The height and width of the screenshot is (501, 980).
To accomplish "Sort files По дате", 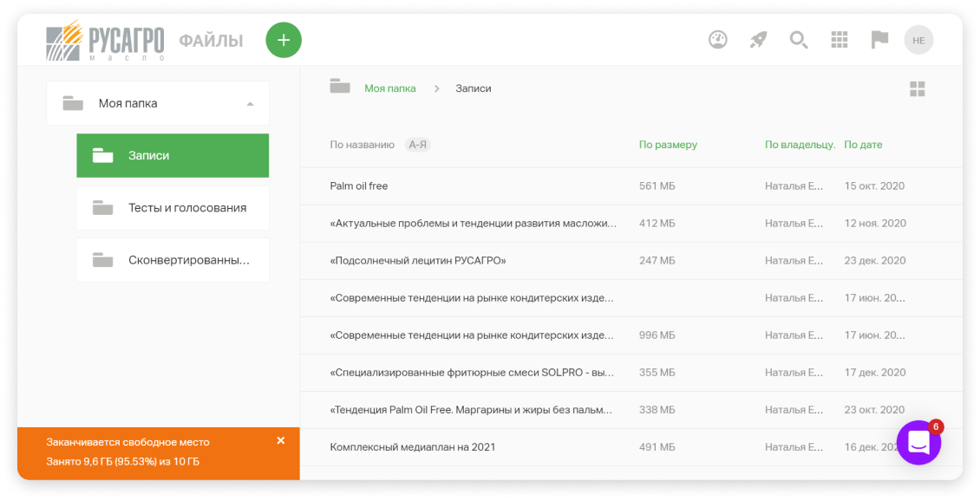I will (x=863, y=145).
